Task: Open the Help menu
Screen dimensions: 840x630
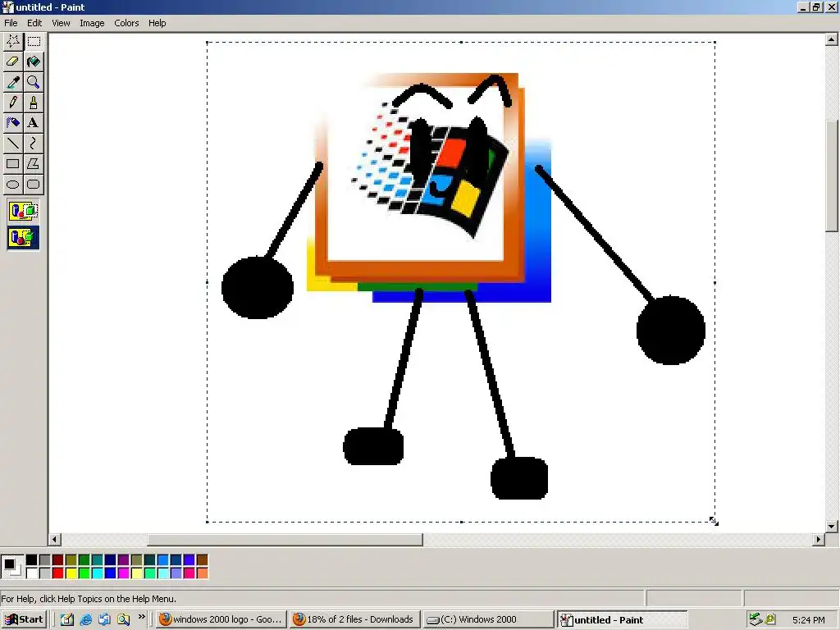Action: pos(157,23)
